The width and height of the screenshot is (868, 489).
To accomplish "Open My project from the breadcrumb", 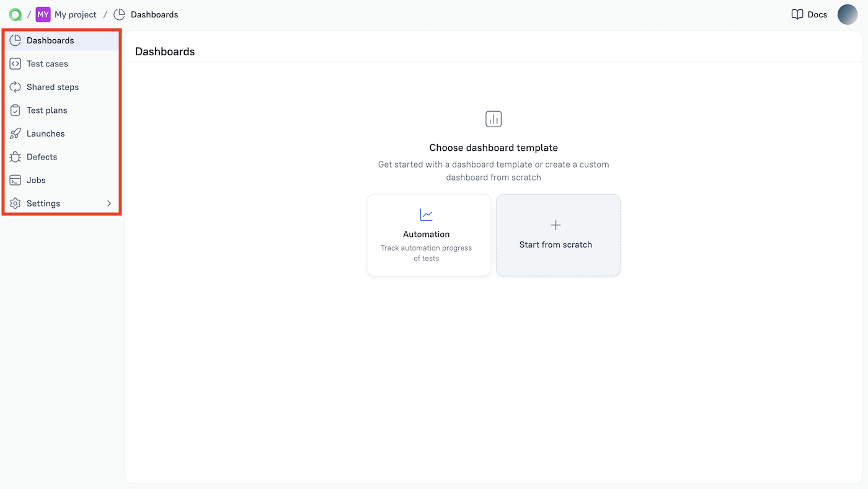I will [x=74, y=14].
